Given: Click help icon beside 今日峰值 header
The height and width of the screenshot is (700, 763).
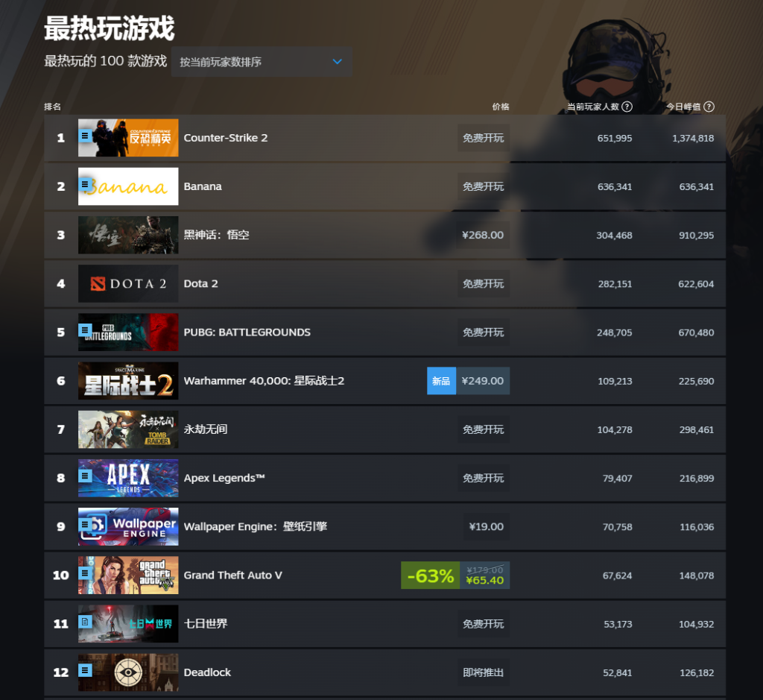Looking at the screenshot, I should click(x=709, y=107).
